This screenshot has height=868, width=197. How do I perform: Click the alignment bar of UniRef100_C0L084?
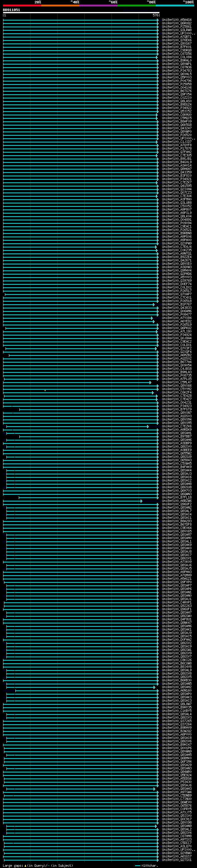[80, 57]
